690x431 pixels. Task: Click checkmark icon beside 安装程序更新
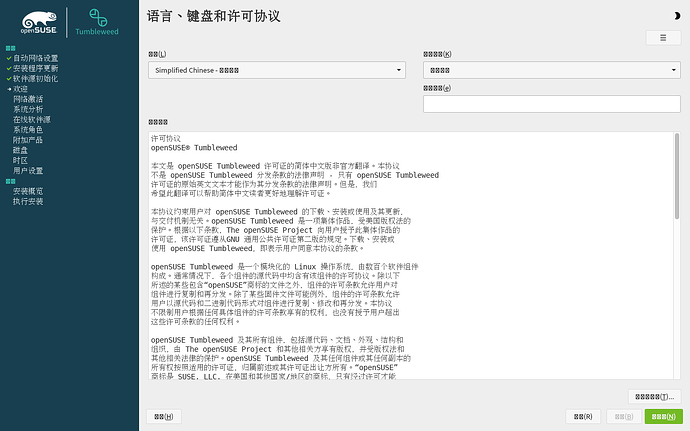pyautogui.click(x=9, y=68)
